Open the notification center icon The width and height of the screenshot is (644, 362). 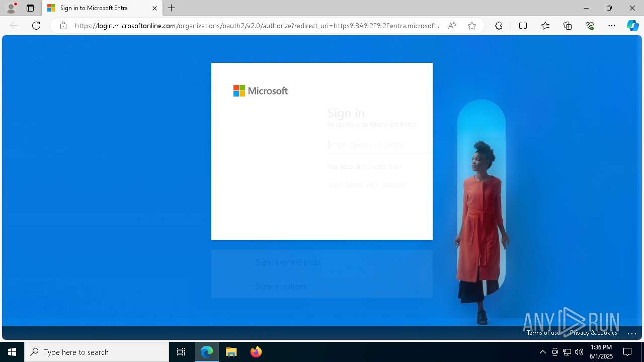click(x=627, y=352)
